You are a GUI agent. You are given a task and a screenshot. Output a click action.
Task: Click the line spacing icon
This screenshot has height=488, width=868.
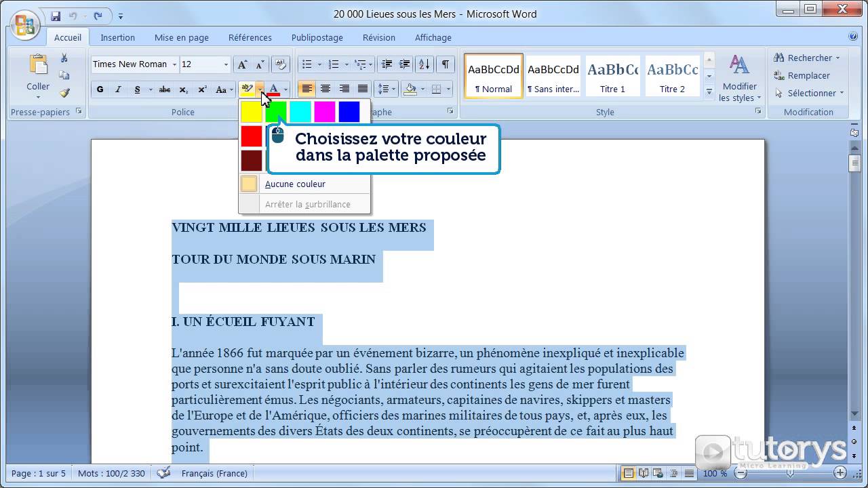(384, 89)
